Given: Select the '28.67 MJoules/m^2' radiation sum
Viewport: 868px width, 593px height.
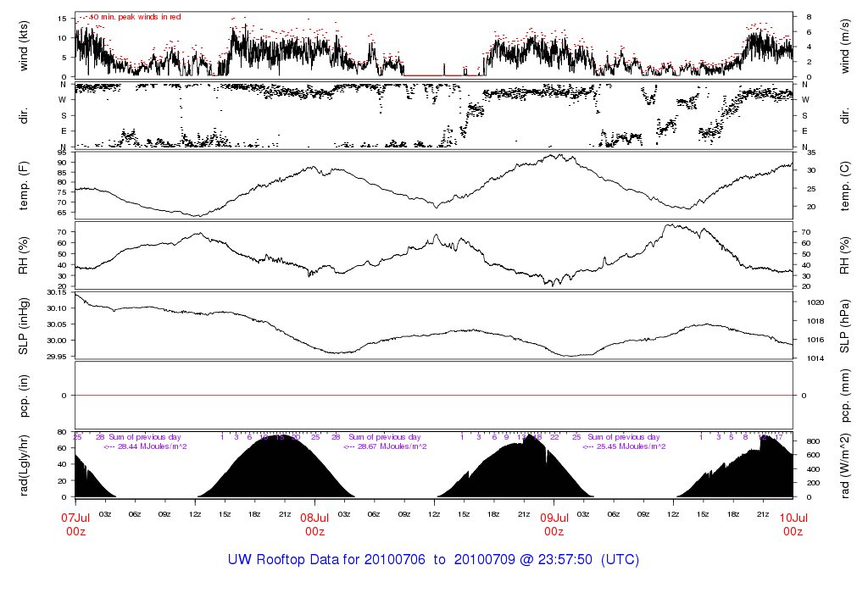Looking at the screenshot, I should pos(392,446).
